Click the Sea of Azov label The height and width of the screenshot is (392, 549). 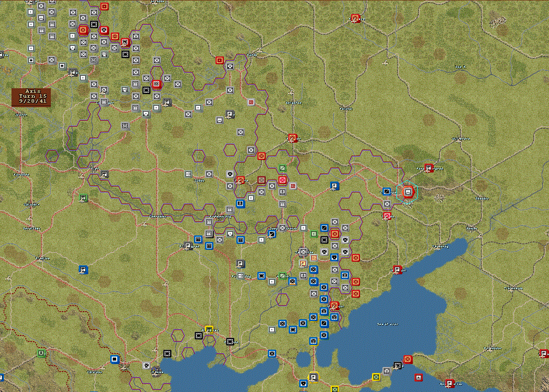[387, 324]
